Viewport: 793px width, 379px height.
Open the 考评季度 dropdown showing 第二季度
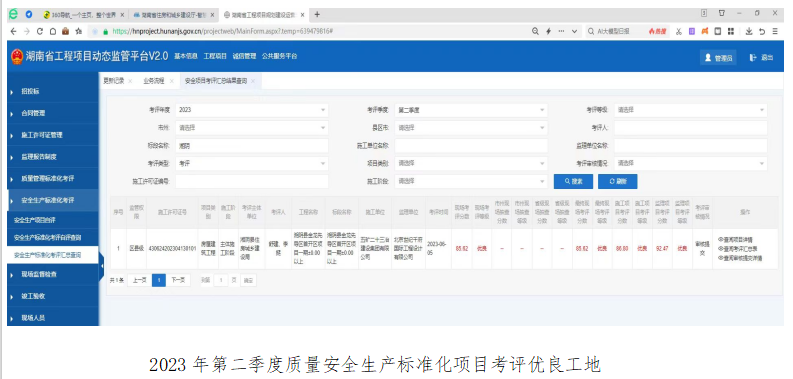point(471,110)
